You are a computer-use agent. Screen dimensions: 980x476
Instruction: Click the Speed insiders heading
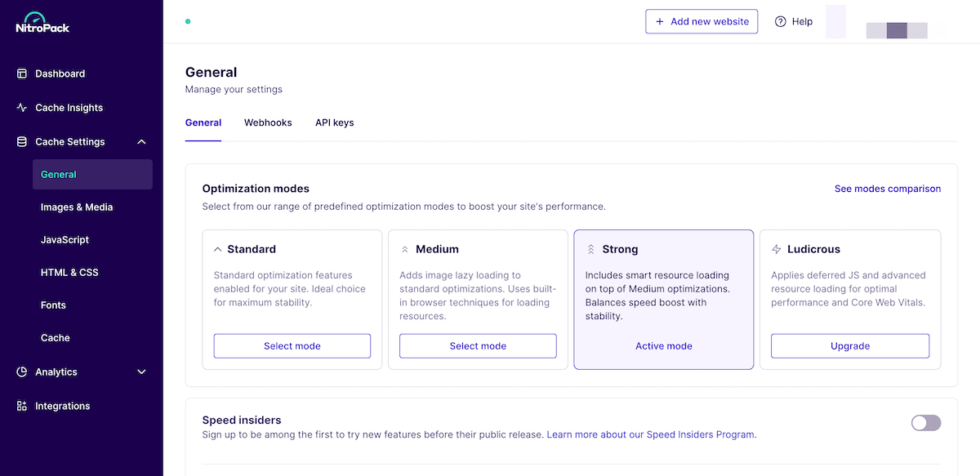coord(242,420)
